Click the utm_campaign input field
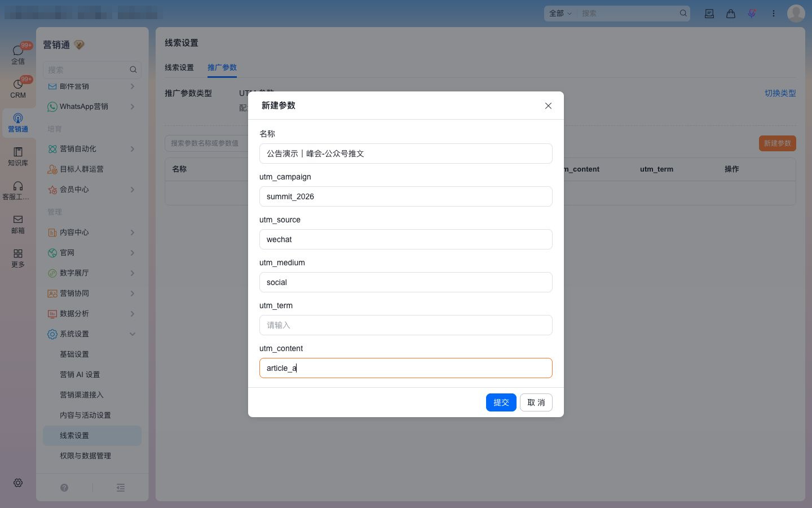 coord(406,196)
